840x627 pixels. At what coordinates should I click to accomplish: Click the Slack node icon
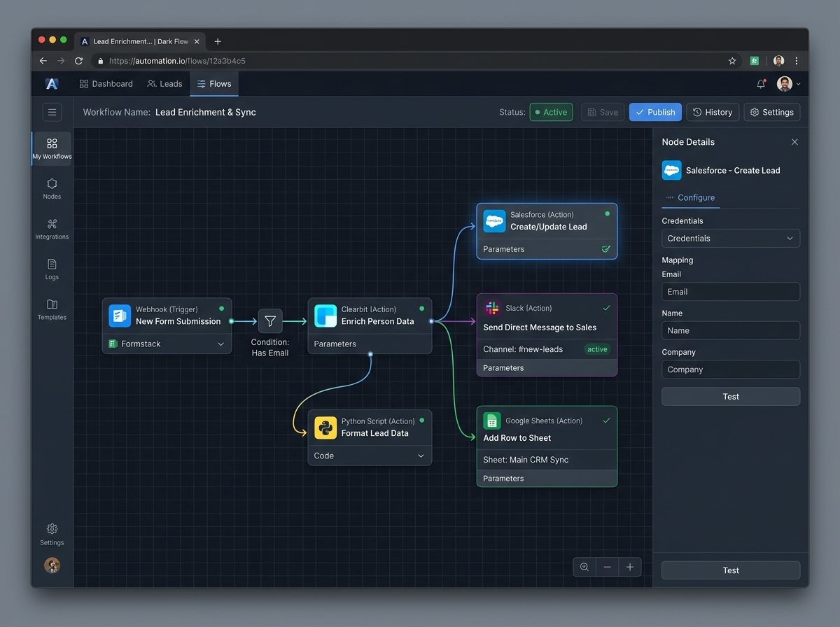[x=492, y=308]
